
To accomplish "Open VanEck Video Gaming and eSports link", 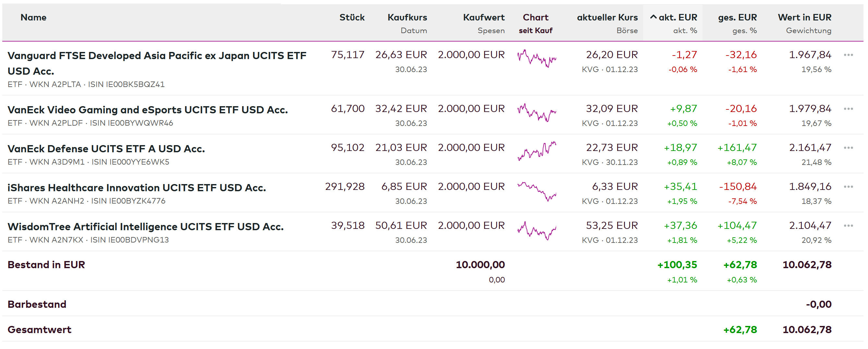I will pos(148,110).
